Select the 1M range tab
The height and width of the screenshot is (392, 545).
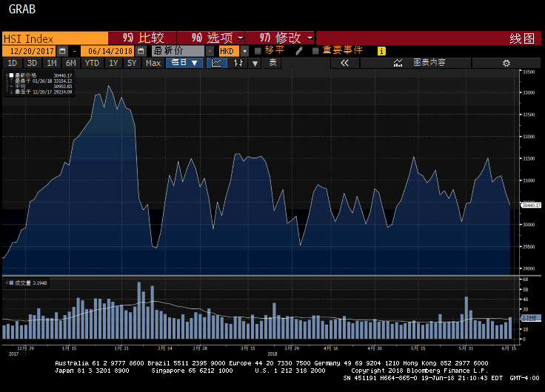pos(51,63)
